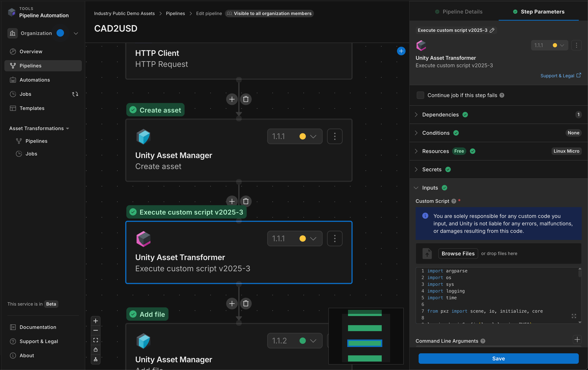Click the upload file icon beside Browse Files

coord(427,253)
